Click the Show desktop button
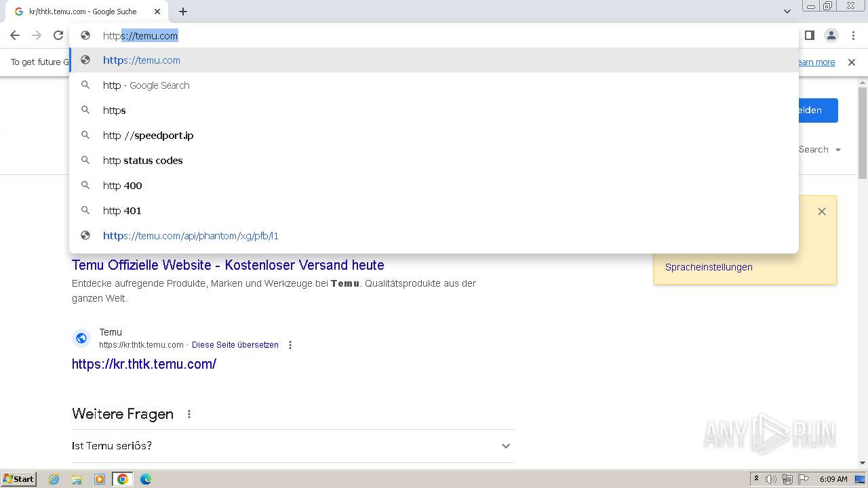Screen dimensions: 868x488 tap(861, 479)
